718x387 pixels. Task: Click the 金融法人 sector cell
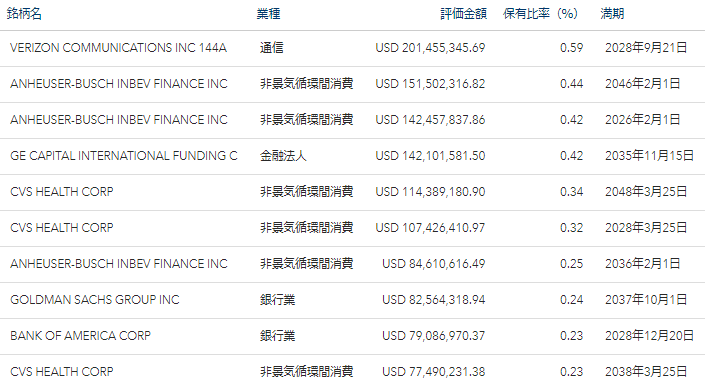click(x=283, y=156)
